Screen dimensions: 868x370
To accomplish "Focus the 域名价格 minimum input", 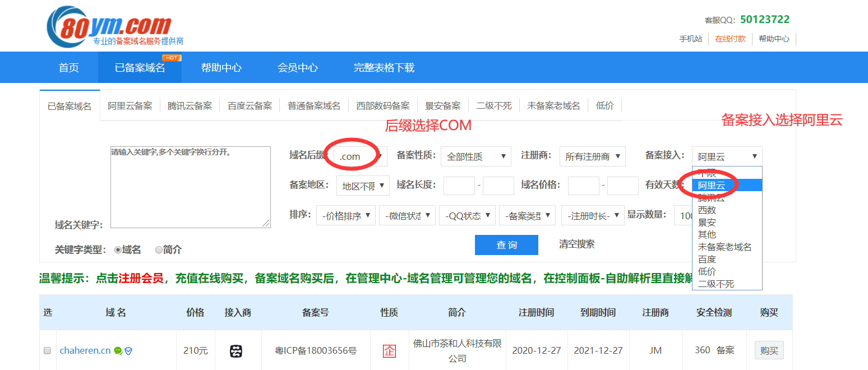I will click(584, 186).
